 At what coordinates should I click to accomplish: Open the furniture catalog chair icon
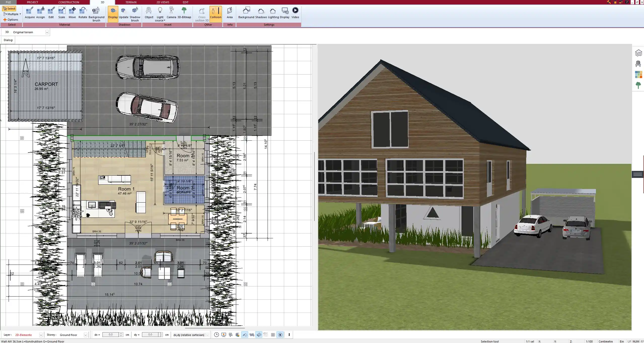coord(638,64)
